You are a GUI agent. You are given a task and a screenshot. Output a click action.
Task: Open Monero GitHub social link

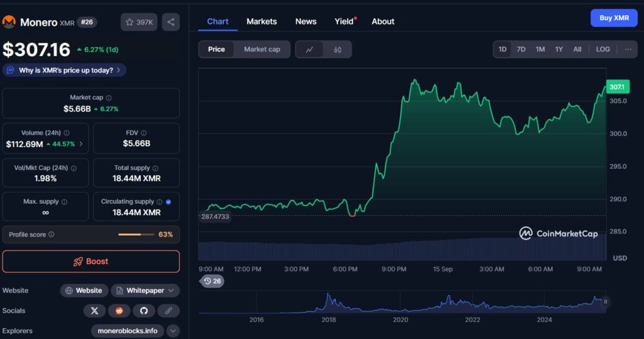coord(144,311)
